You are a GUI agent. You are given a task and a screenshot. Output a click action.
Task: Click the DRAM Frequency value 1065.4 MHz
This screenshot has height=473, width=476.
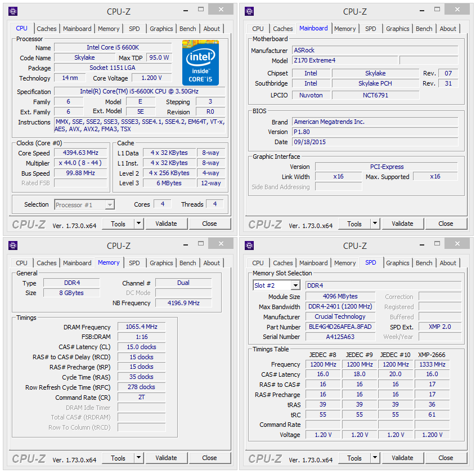click(141, 327)
